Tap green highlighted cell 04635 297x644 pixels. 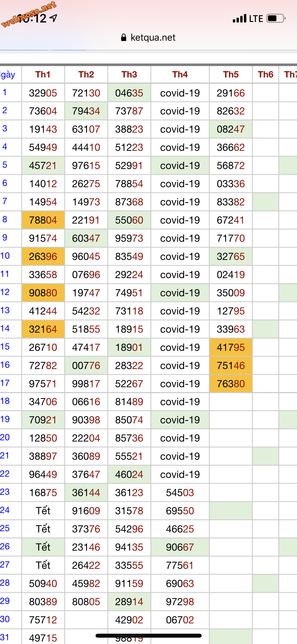(x=129, y=93)
